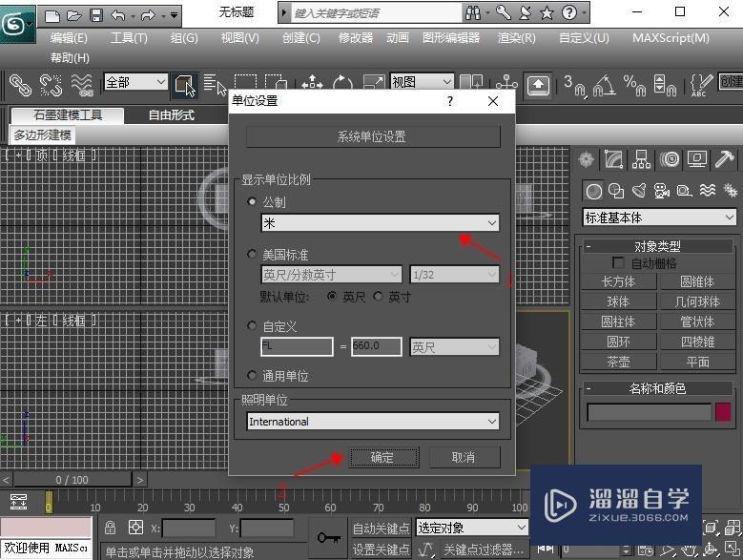
Task: Click the Shapes category icon
Action: (616, 191)
